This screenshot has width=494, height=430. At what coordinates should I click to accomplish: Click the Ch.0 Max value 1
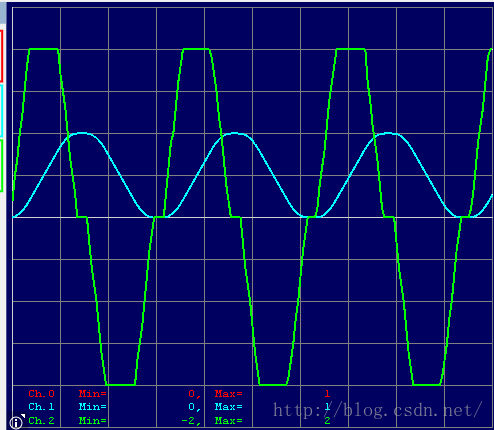[327, 394]
